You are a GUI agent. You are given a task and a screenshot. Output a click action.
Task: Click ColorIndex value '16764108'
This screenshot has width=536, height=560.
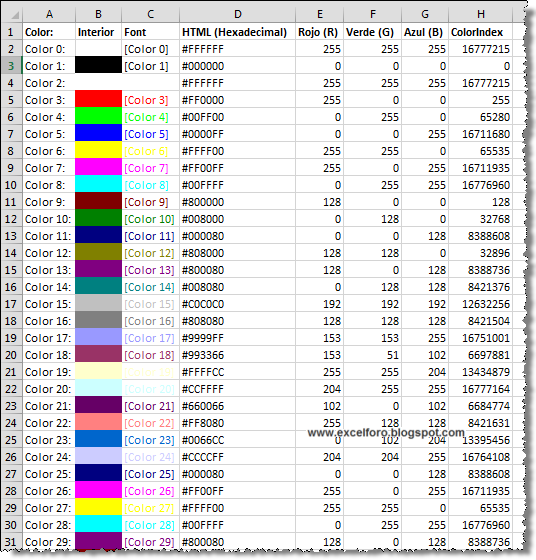tap(481, 457)
